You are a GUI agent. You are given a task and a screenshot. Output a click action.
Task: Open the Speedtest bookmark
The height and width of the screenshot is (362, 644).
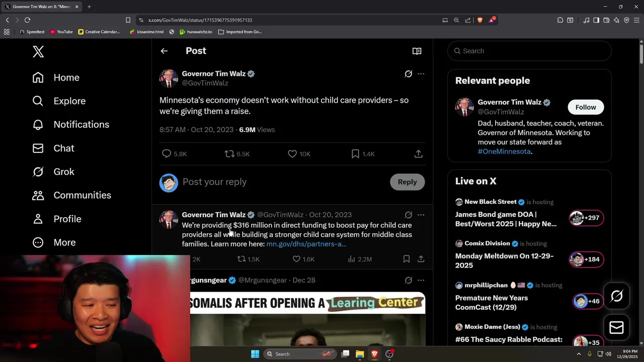point(32,32)
